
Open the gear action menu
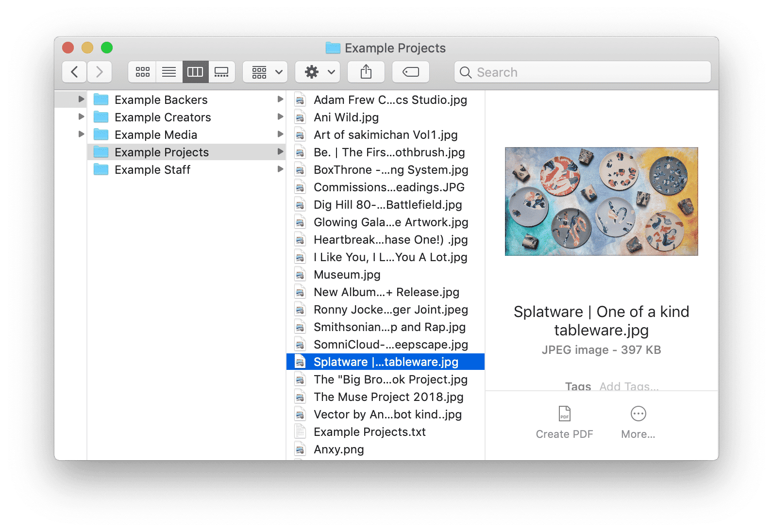318,72
